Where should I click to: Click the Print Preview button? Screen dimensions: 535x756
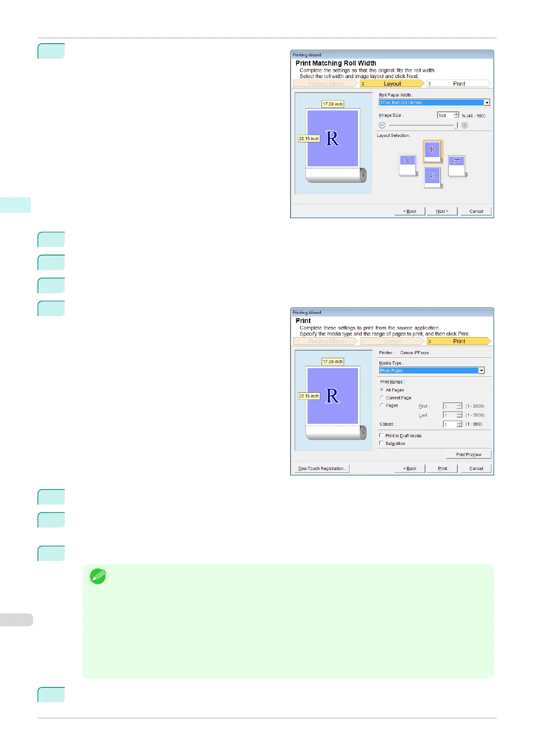pyautogui.click(x=469, y=455)
